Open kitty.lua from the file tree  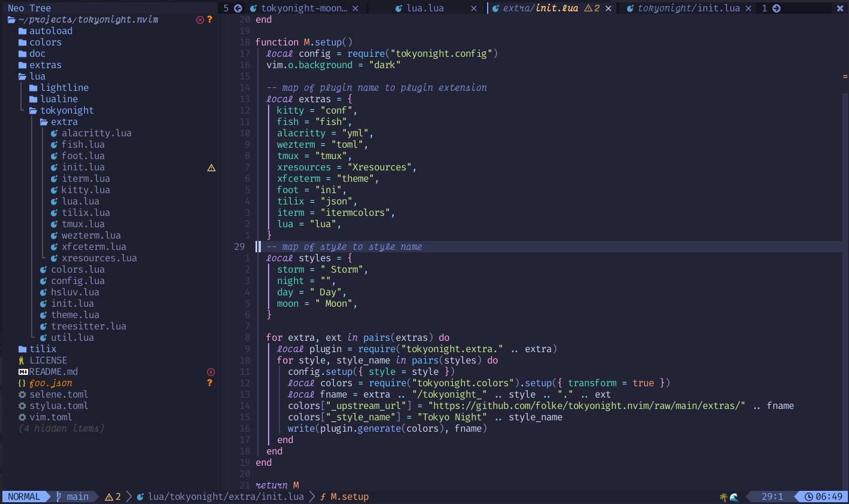coord(86,190)
